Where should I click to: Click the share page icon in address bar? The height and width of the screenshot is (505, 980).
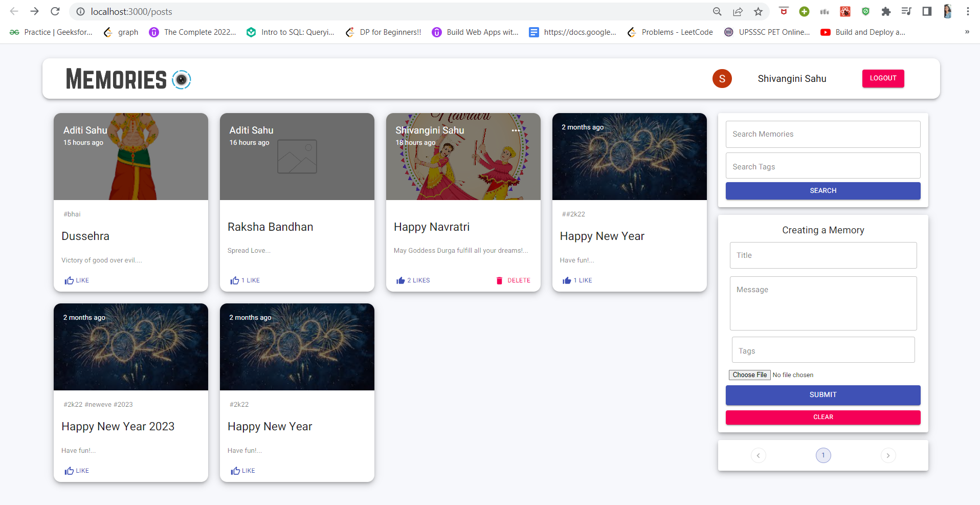[738, 11]
